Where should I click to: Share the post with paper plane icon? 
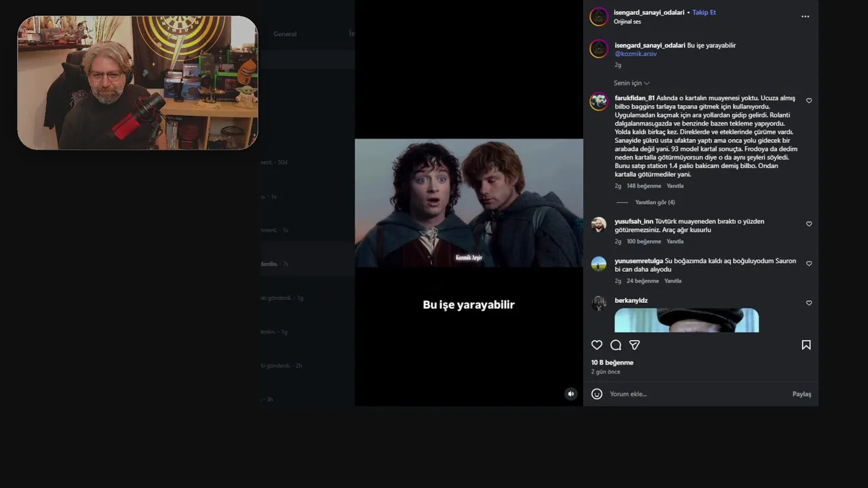635,345
